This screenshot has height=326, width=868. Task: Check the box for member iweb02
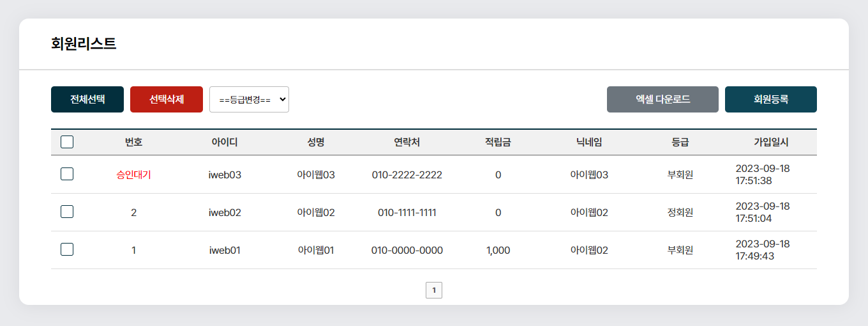tap(67, 212)
